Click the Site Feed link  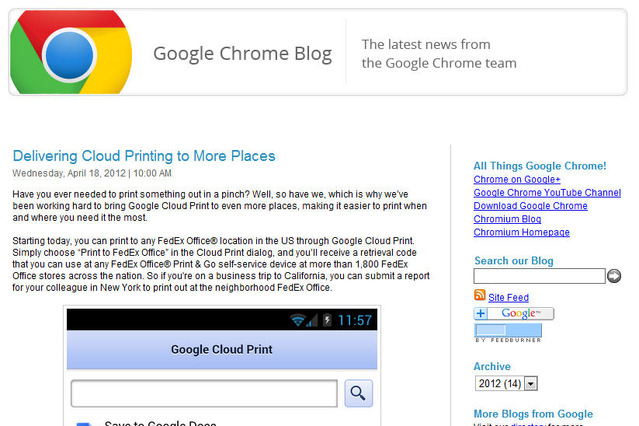pyautogui.click(x=508, y=298)
